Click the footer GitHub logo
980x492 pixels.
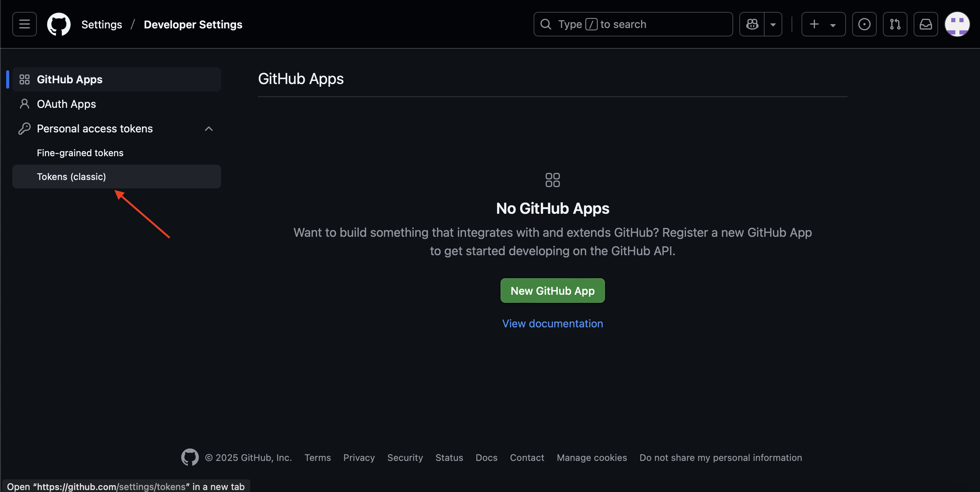coord(190,457)
